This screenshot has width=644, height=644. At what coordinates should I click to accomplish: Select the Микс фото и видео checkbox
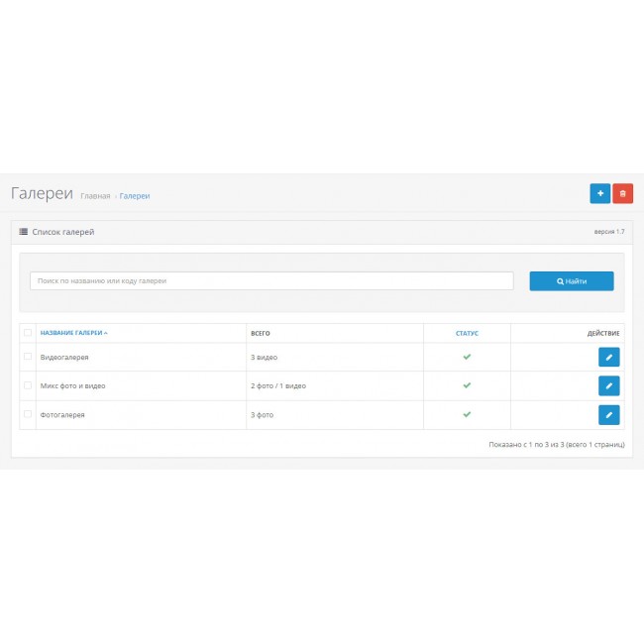[28, 385]
